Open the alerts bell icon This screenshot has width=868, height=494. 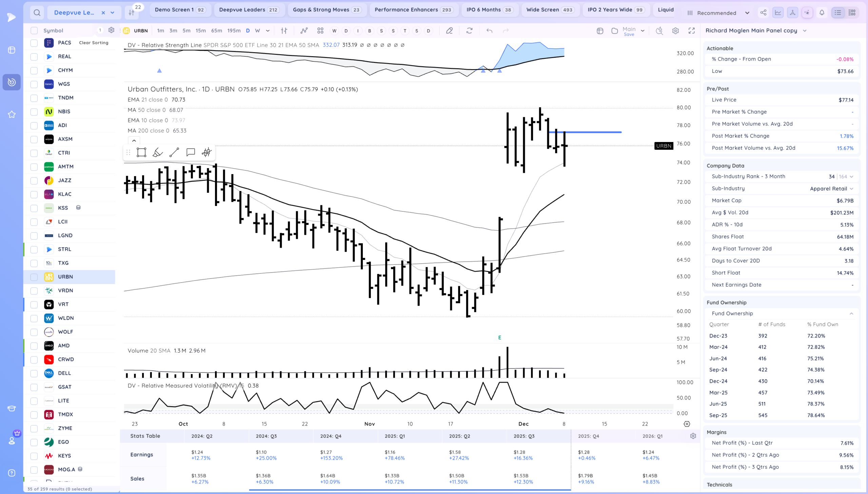coord(822,13)
